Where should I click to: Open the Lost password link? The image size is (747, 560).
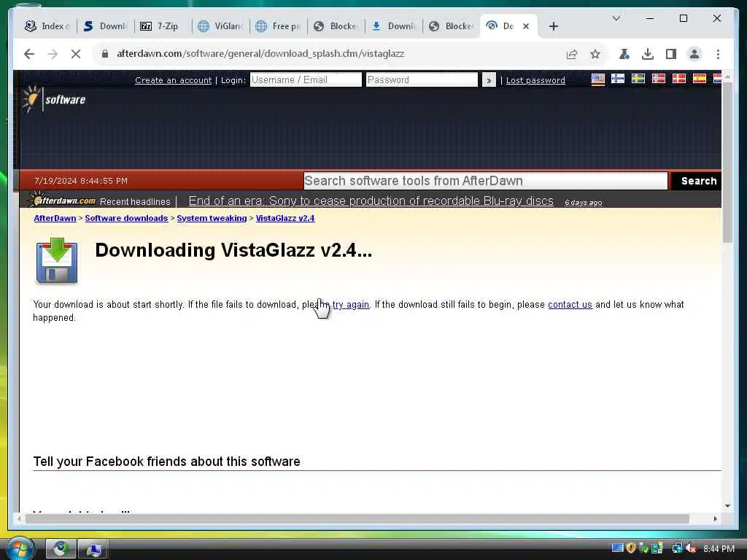click(535, 80)
